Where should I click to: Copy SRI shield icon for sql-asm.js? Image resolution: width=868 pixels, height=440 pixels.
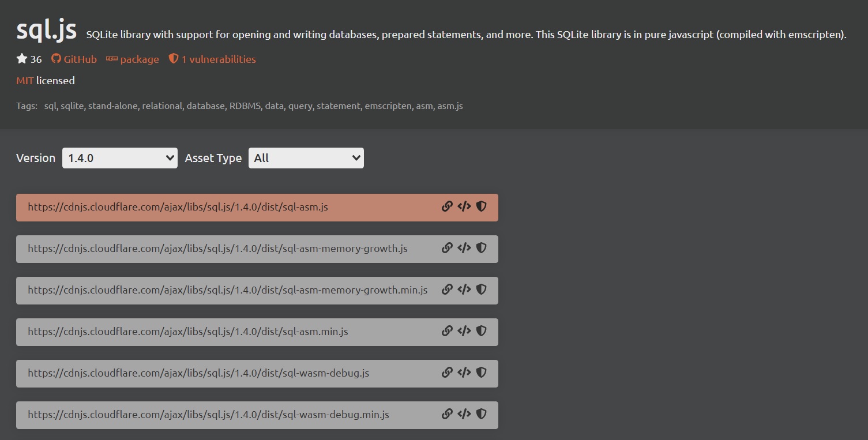pos(482,206)
